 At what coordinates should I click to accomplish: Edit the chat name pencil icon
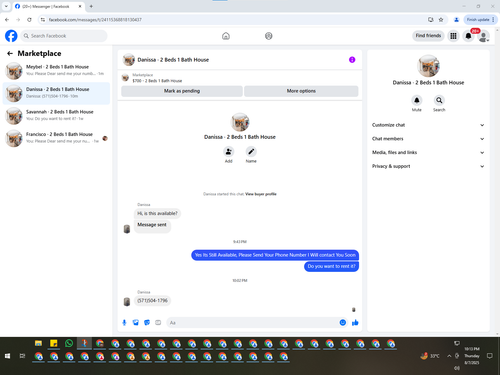click(x=251, y=152)
